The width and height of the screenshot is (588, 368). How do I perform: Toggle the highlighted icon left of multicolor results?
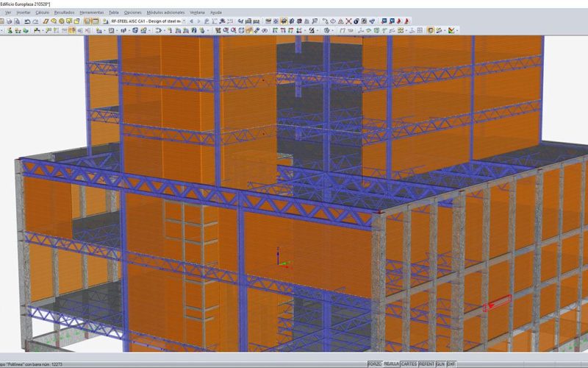[x=430, y=30]
